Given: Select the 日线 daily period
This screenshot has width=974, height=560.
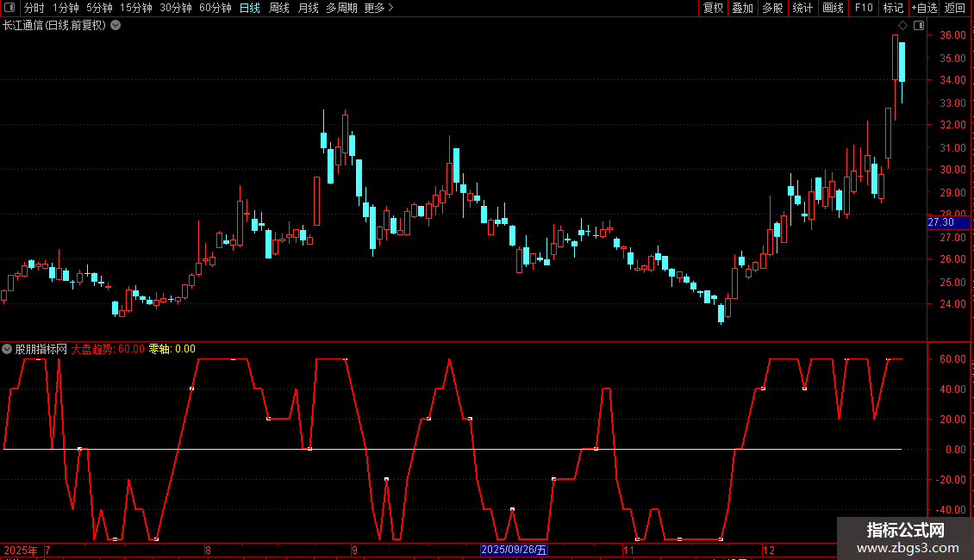Looking at the screenshot, I should (x=250, y=8).
